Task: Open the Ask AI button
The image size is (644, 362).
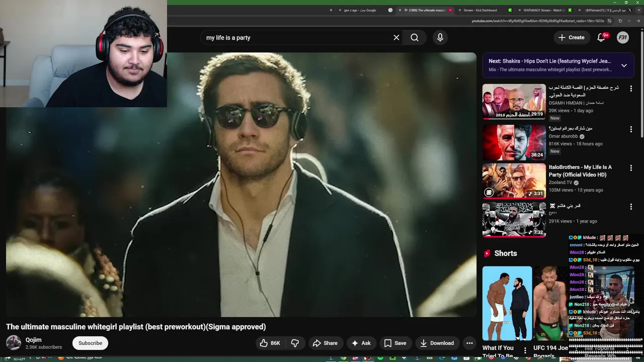Action: tap(361, 343)
